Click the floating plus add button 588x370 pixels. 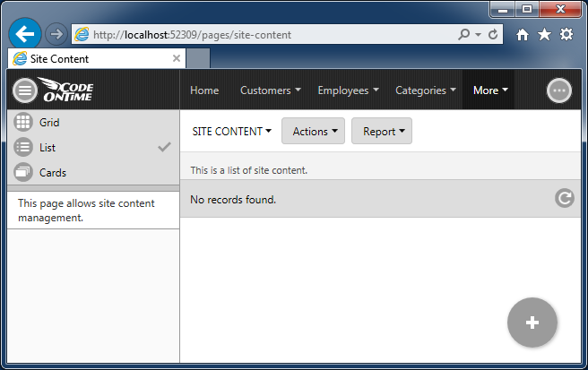tap(532, 323)
